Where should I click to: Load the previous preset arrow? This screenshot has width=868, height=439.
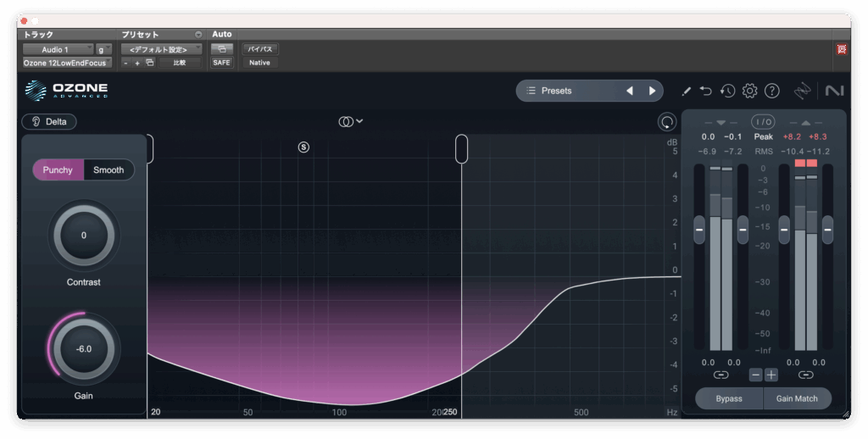[x=629, y=91]
